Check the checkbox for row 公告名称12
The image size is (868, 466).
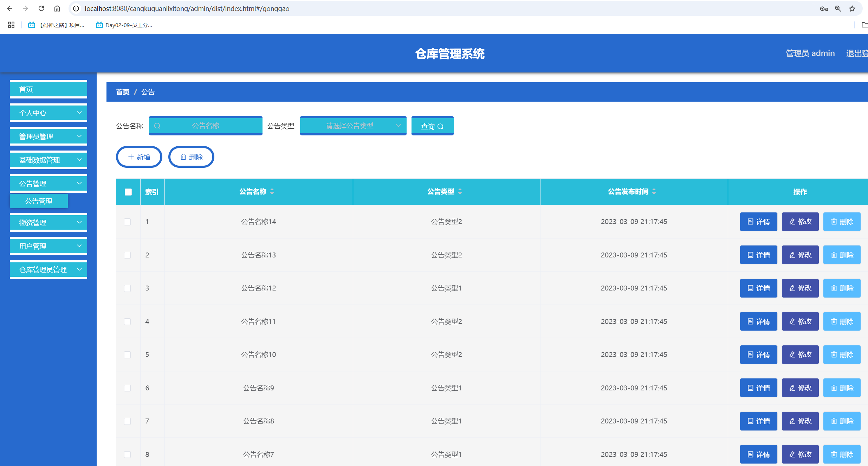point(128,288)
